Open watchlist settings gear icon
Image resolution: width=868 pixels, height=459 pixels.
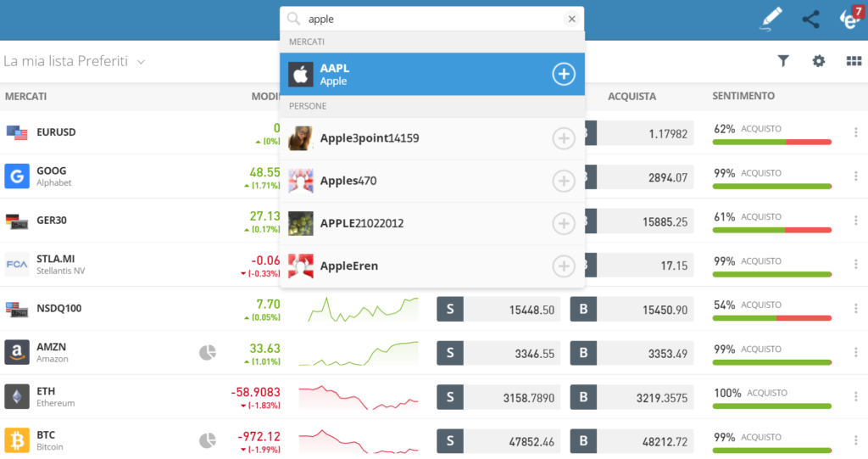[x=818, y=61]
